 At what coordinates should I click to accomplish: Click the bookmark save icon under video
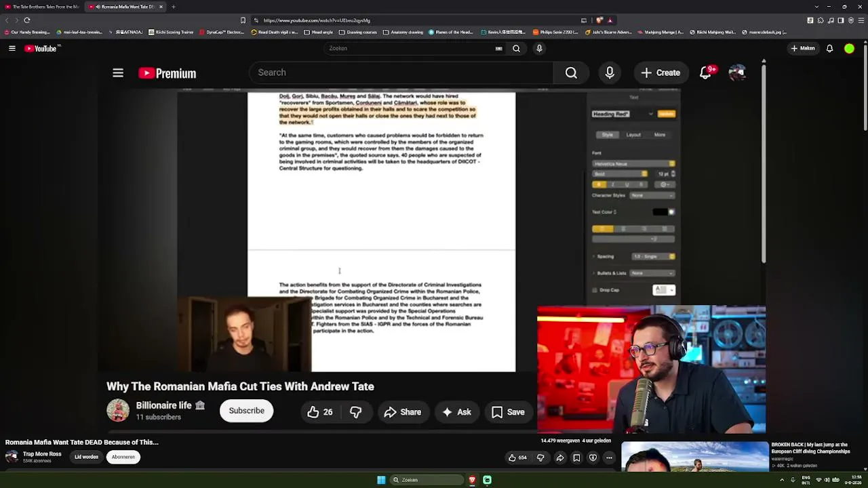point(576,458)
